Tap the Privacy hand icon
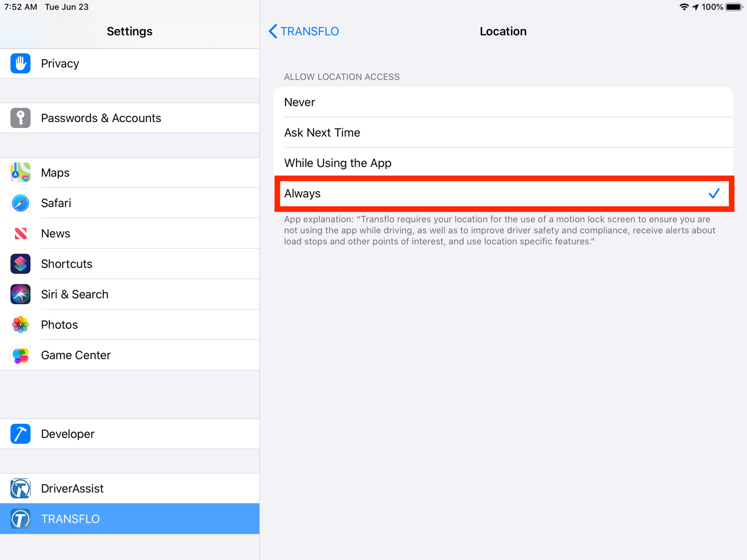The width and height of the screenshot is (747, 560). (20, 64)
